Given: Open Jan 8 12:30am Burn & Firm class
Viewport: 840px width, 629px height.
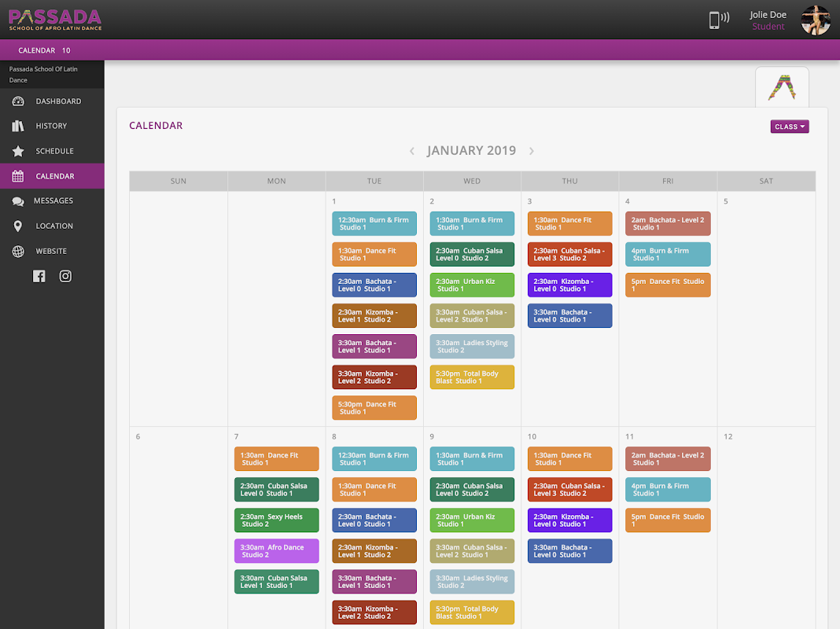Looking at the screenshot, I should (374, 458).
